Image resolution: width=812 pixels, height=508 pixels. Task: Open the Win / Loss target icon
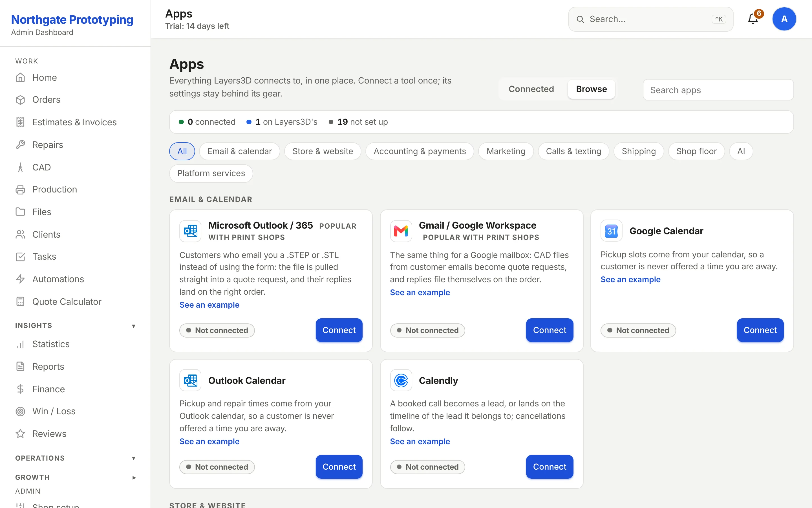[21, 411]
